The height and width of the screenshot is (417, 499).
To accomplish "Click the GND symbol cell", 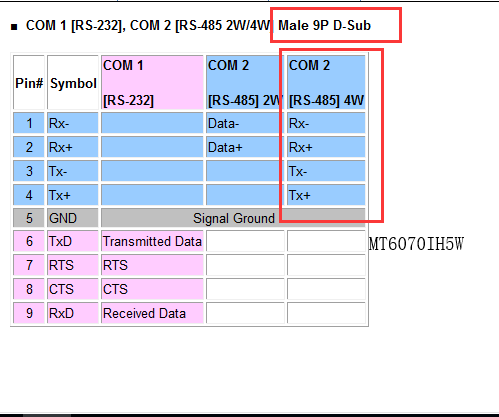I will (x=73, y=218).
